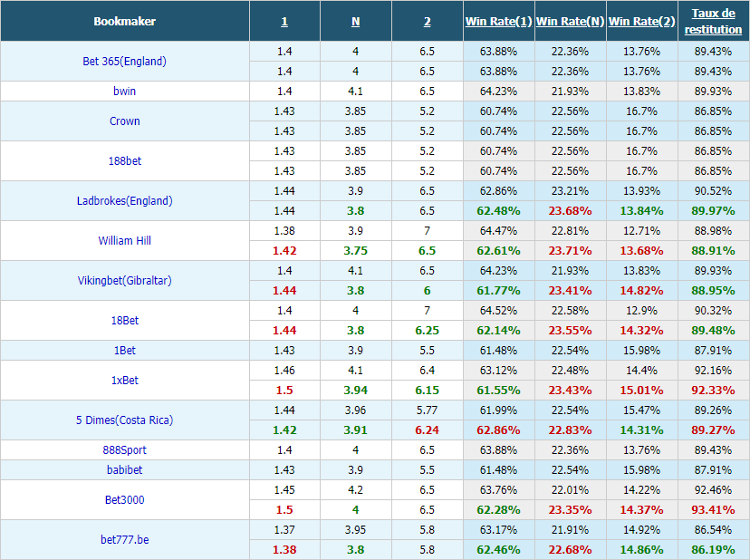Viewport: 750px width, 560px height.
Task: Select bet777.be red 1.38 odds
Action: point(284,550)
